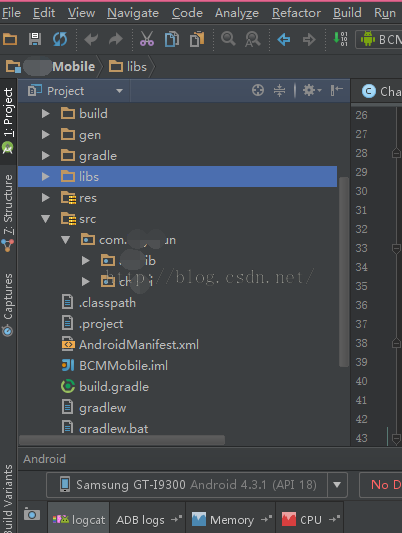402x533 pixels.
Task: Click the Undo arrow icon
Action: (x=91, y=39)
